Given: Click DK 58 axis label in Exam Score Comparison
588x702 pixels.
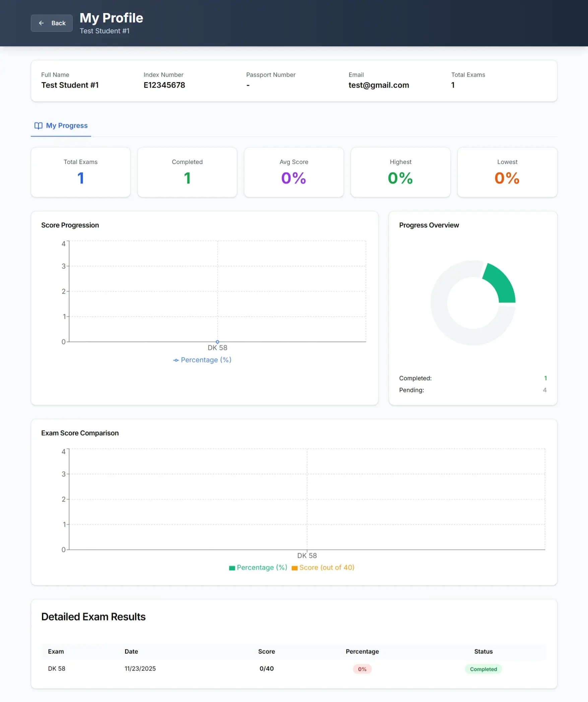Looking at the screenshot, I should tap(307, 556).
